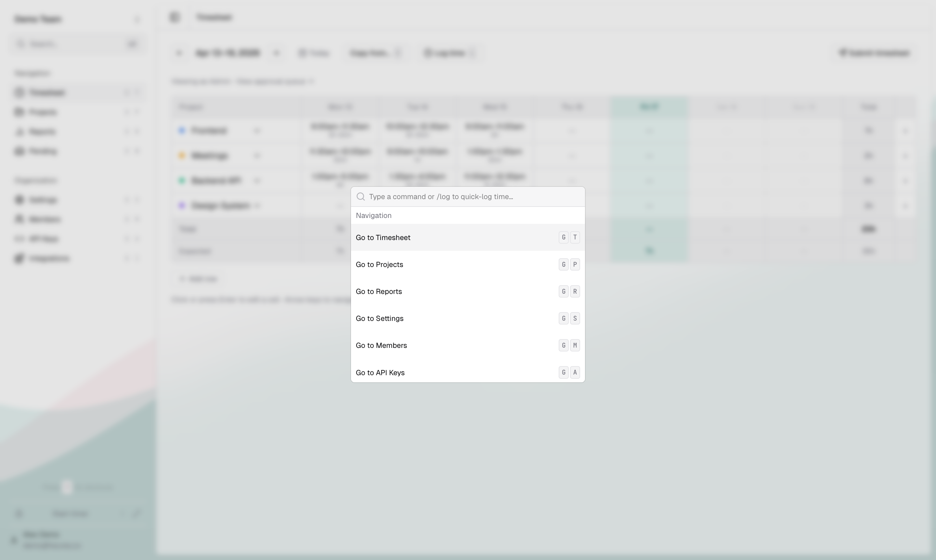Expand the Meetings project row
The width and height of the screenshot is (936, 560).
click(x=257, y=156)
